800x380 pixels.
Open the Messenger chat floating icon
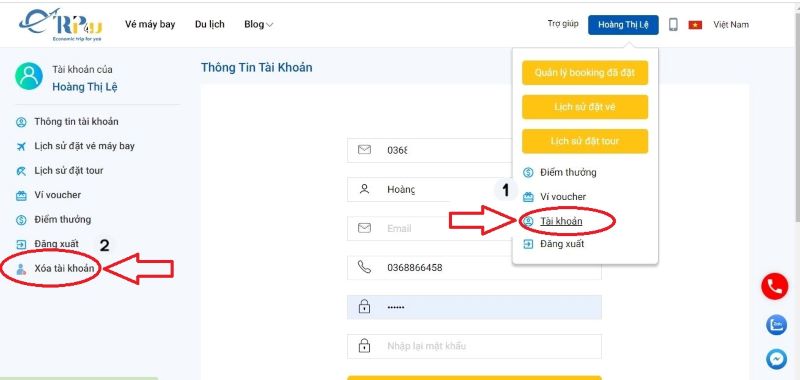(776, 360)
